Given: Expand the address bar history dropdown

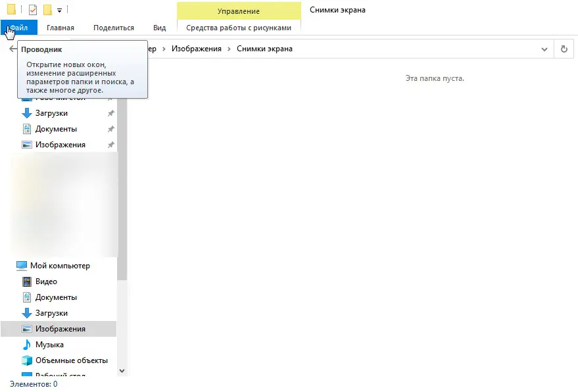Looking at the screenshot, I should coord(544,49).
